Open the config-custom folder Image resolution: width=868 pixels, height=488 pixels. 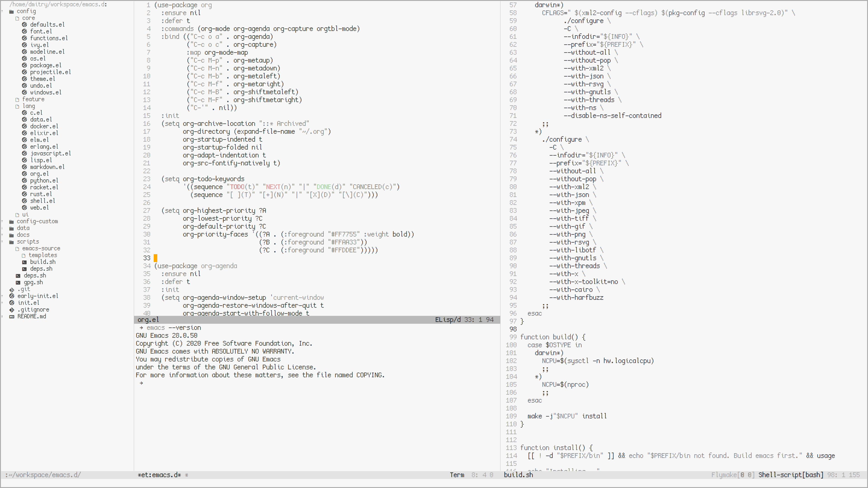coord(37,221)
